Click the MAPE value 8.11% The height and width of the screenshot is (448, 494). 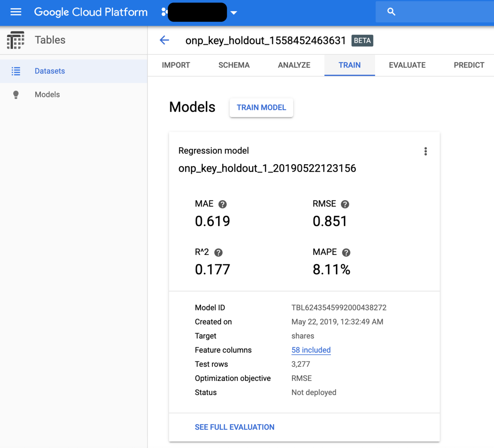click(331, 269)
